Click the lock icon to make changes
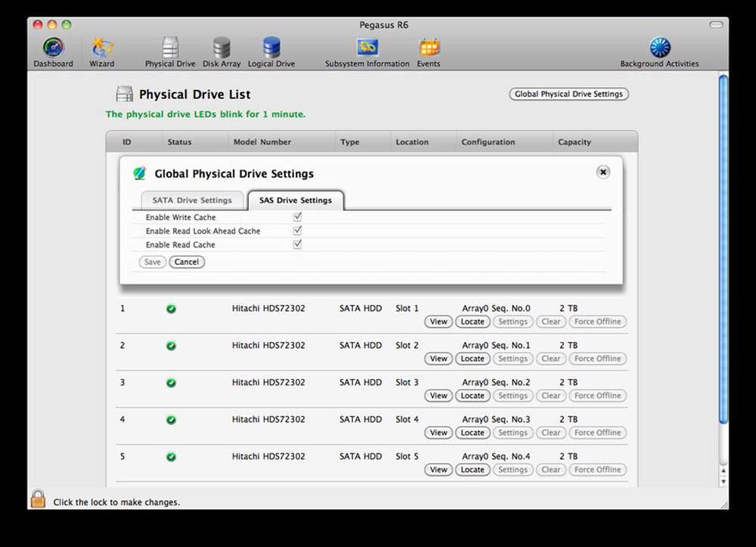 [38, 499]
